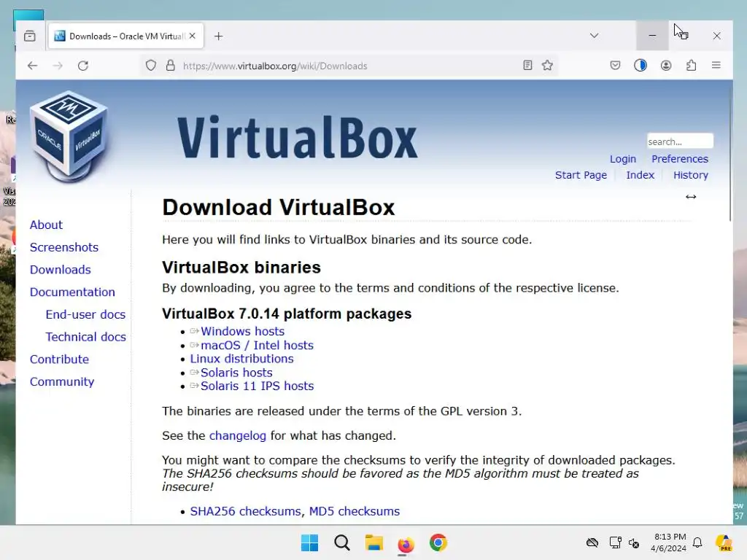The height and width of the screenshot is (560, 747).
Task: Open Documentation in the sidebar
Action: pyautogui.click(x=72, y=292)
